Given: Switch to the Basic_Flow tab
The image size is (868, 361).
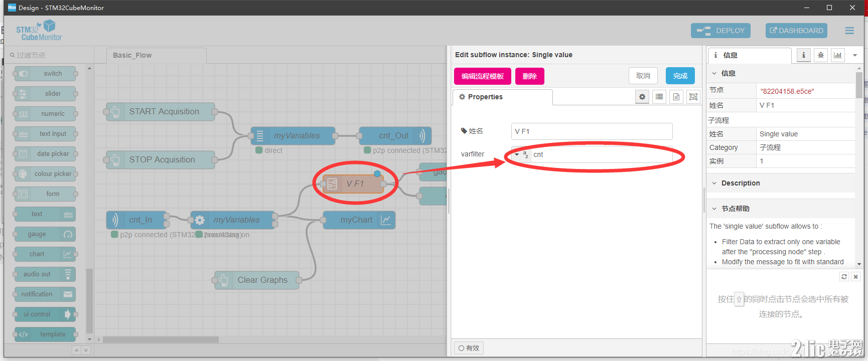Looking at the screenshot, I should 156,56.
